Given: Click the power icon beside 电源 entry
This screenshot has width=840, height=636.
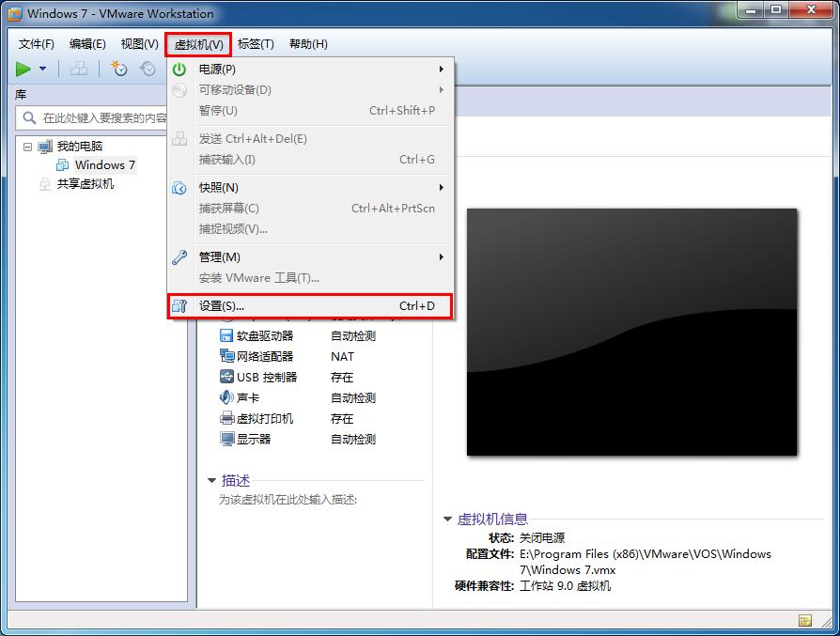Looking at the screenshot, I should 179,69.
